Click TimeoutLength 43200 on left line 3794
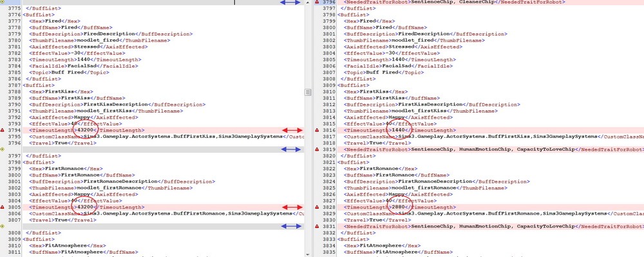 point(87,130)
